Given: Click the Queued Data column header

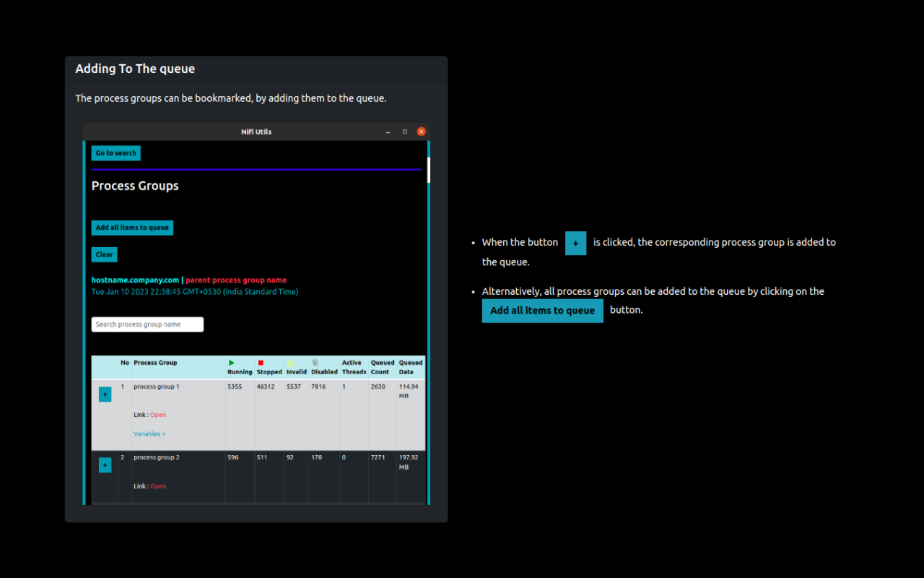Looking at the screenshot, I should pos(411,367).
